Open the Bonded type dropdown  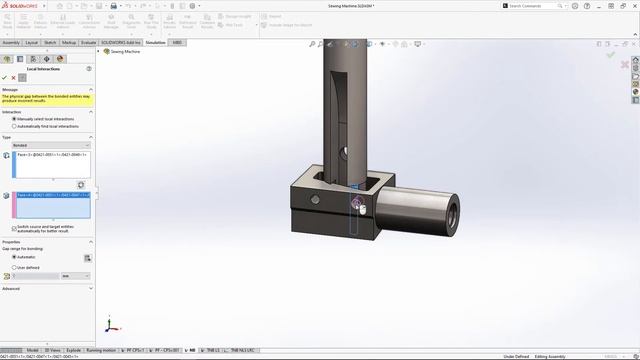pos(51,145)
